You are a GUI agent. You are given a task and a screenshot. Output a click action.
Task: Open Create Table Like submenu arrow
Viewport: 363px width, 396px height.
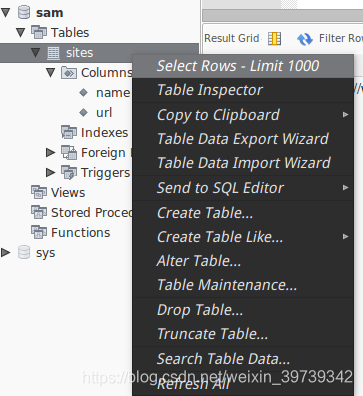[345, 237]
